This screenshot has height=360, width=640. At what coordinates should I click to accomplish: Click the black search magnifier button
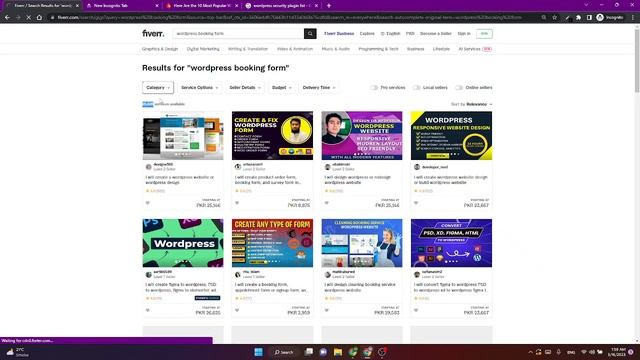click(x=310, y=33)
